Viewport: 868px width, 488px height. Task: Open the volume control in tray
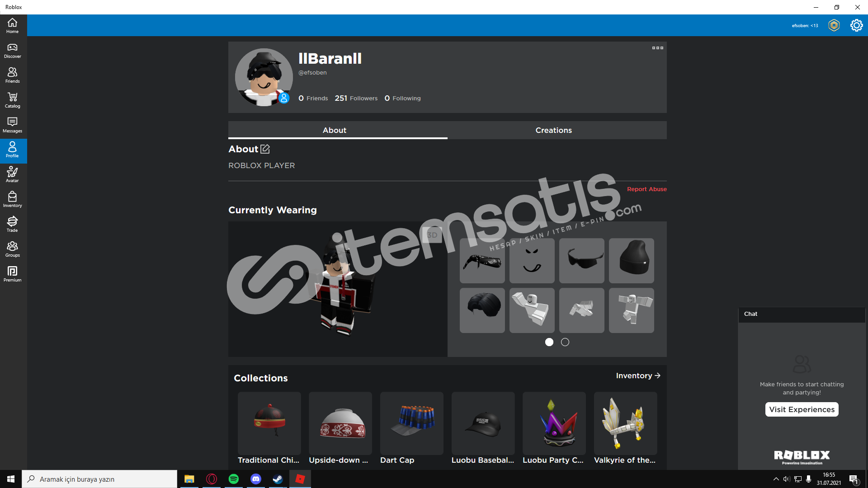pyautogui.click(x=787, y=479)
